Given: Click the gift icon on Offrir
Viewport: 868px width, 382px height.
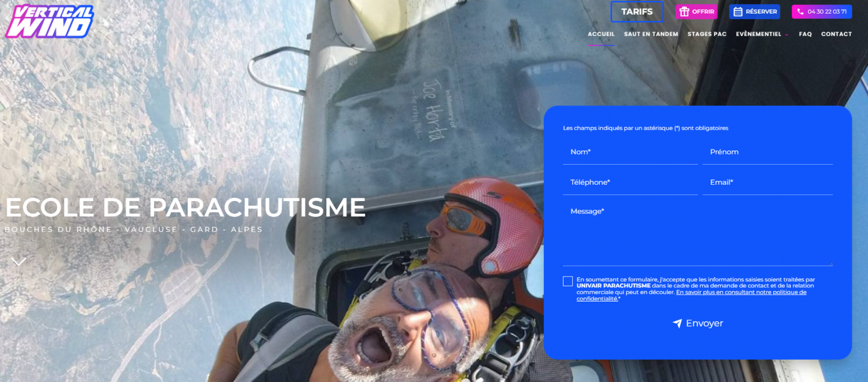Looking at the screenshot, I should (684, 11).
